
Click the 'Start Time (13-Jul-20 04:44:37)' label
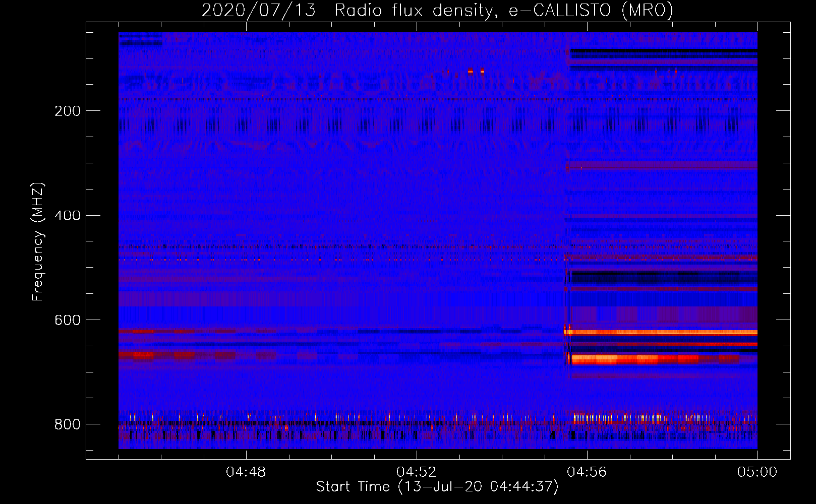tap(437, 487)
